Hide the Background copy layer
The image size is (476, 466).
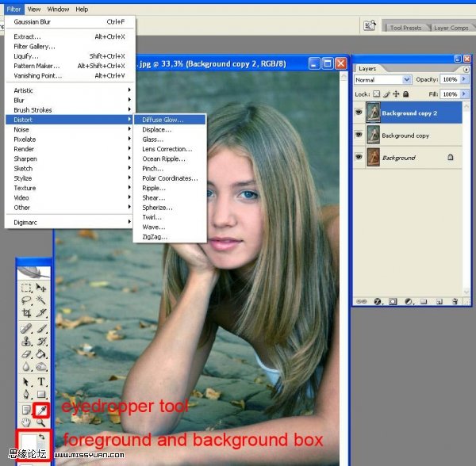[359, 134]
